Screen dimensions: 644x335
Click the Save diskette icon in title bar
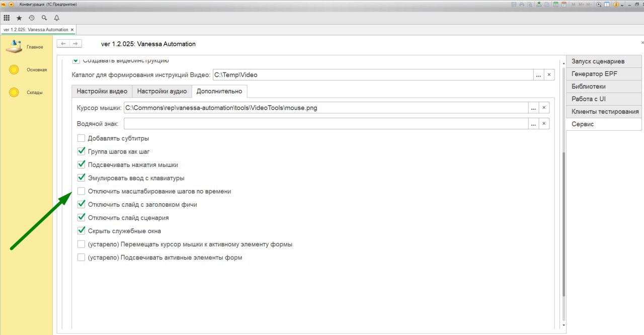click(x=514, y=5)
